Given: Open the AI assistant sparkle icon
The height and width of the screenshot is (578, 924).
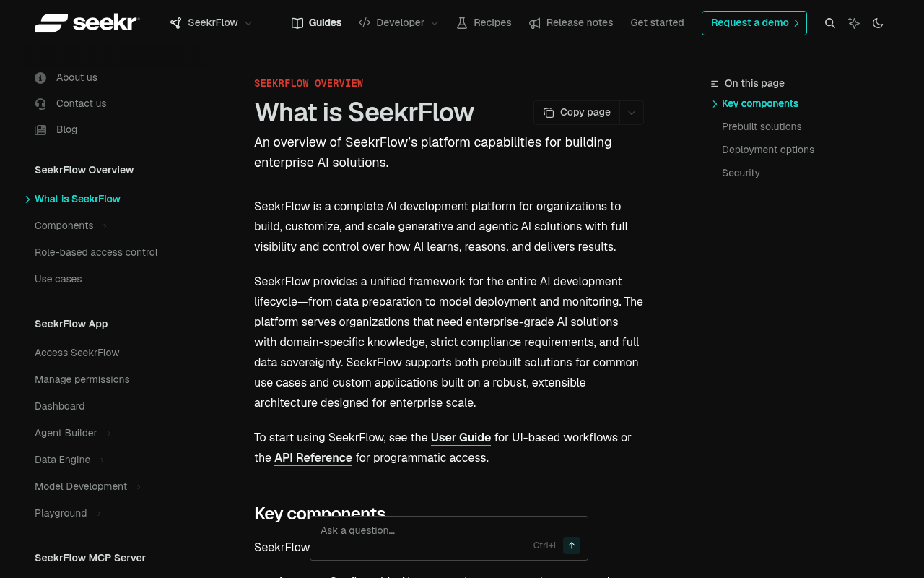Looking at the screenshot, I should coord(854,23).
